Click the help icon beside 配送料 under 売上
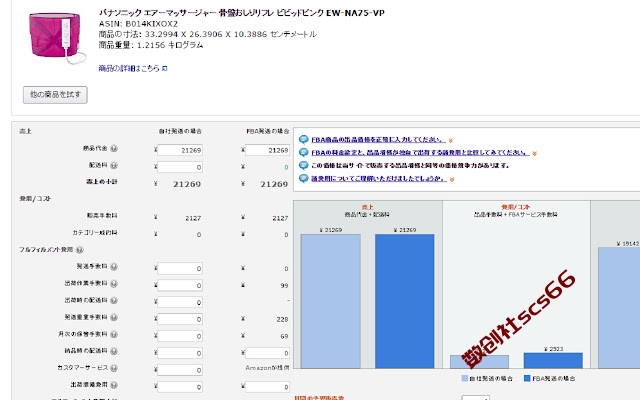This screenshot has height=400, width=640. [114, 165]
